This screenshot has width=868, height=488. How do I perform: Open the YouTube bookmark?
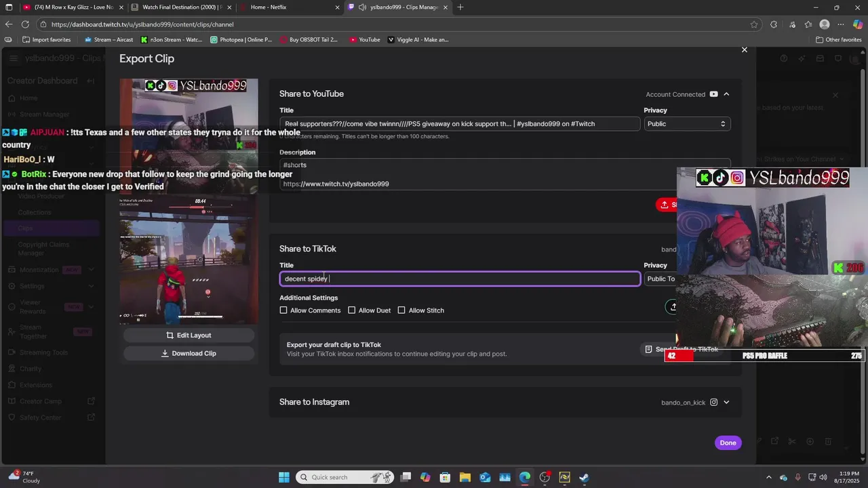coord(365,40)
